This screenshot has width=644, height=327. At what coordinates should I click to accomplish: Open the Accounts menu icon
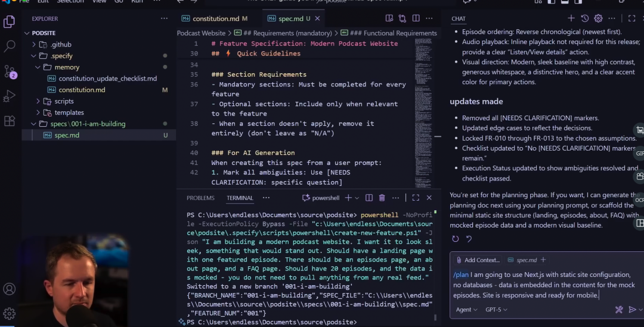[x=9, y=289]
